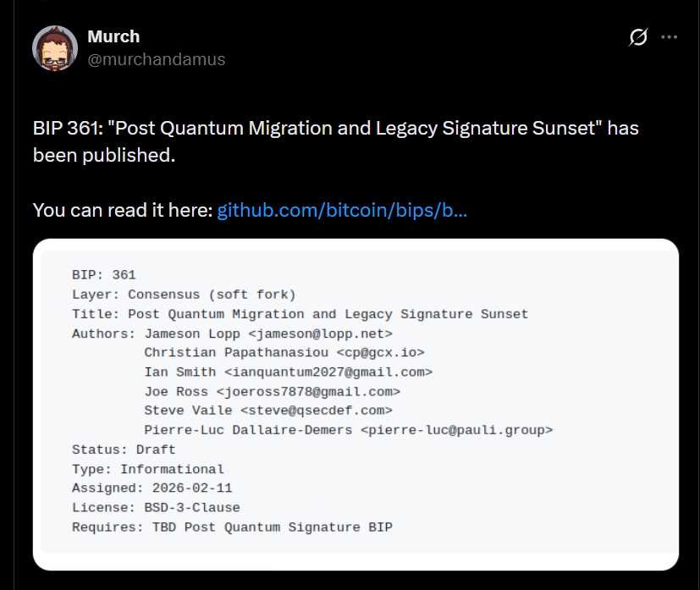Click Joe Ross's author entry
The height and width of the screenshot is (590, 700).
(x=272, y=391)
